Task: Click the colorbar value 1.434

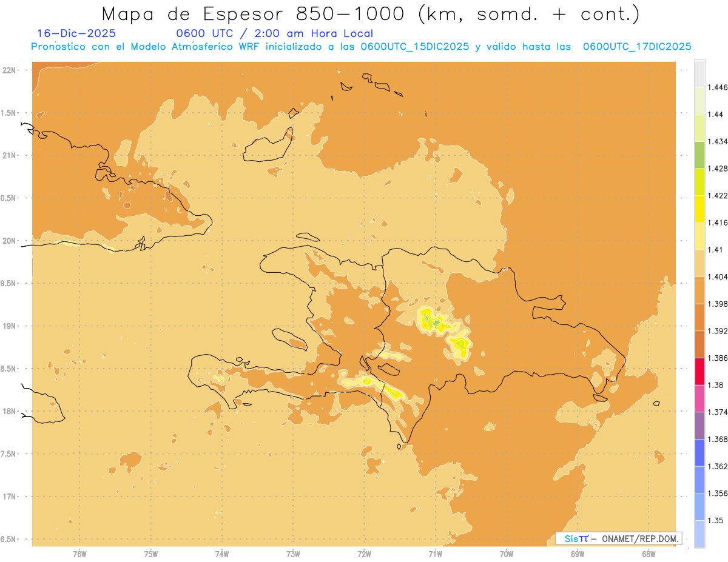Action: pos(718,141)
